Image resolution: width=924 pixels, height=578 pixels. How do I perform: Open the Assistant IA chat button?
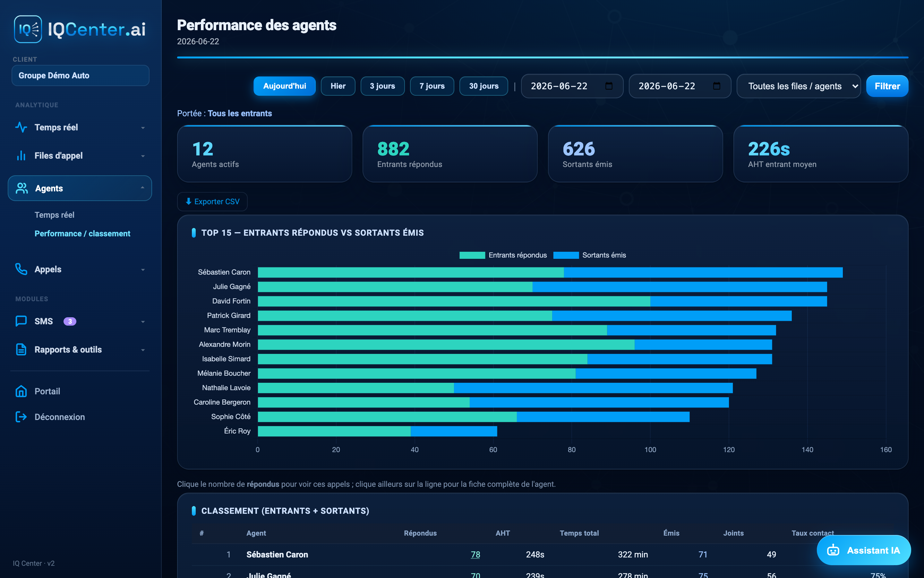tap(864, 550)
